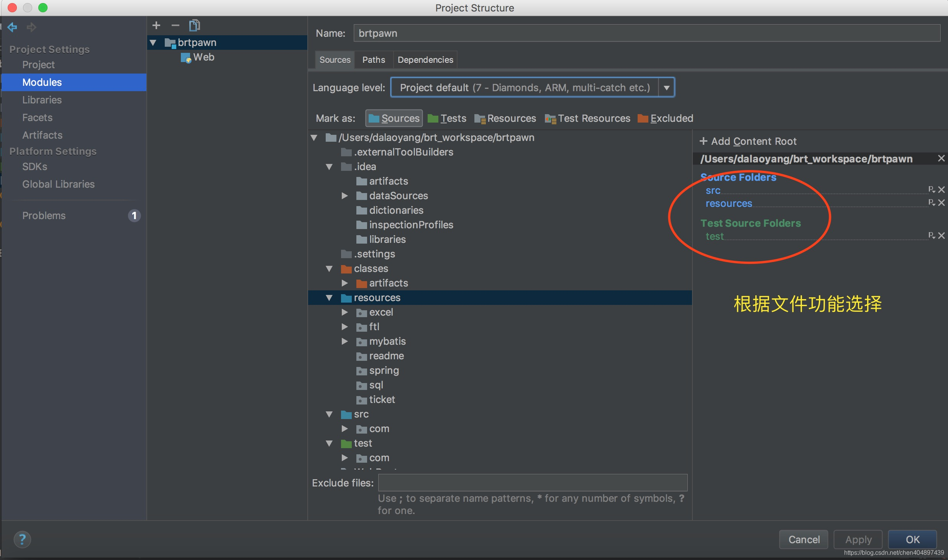
Task: Switch to the Paths tab
Action: click(x=373, y=60)
